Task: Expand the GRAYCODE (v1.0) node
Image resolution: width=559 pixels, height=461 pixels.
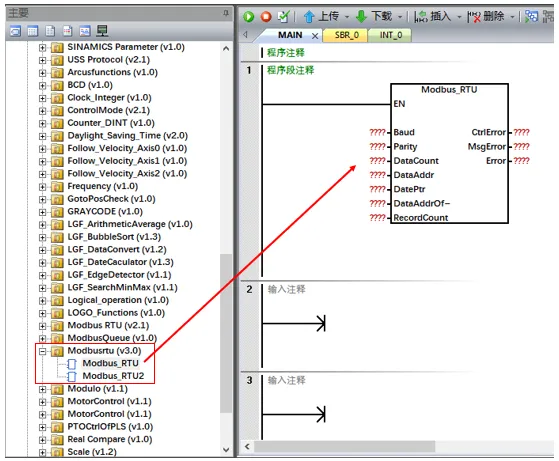Action: point(42,212)
